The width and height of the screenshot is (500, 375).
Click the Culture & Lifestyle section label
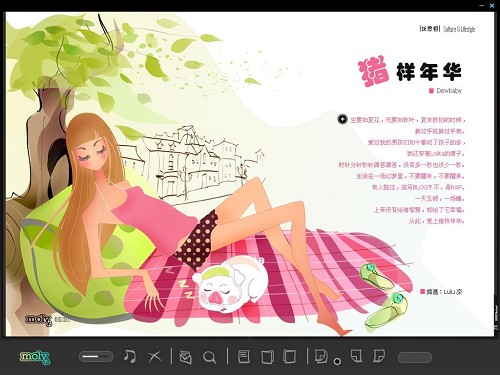click(x=459, y=29)
